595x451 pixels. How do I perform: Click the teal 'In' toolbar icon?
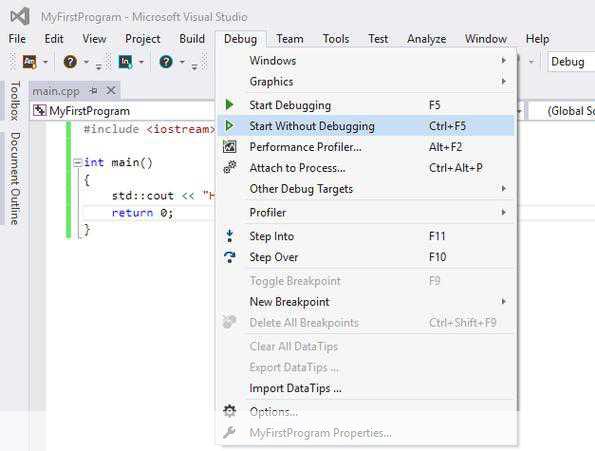pyautogui.click(x=125, y=61)
